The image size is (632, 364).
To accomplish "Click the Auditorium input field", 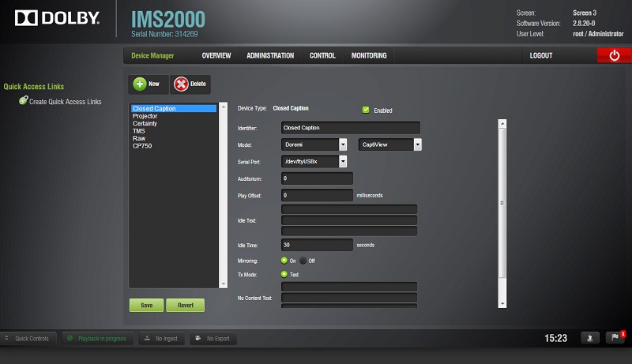I will [318, 178].
